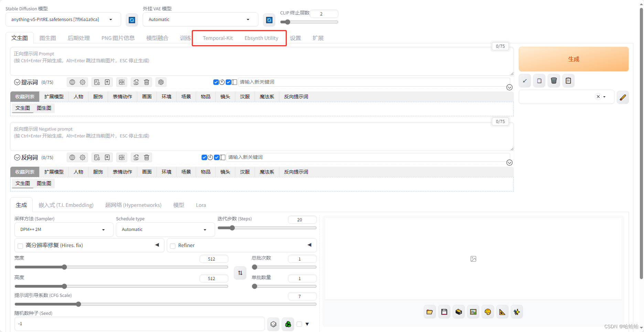The width and height of the screenshot is (644, 332).
Task: Open the Temporal-Kit tab
Action: pos(218,38)
